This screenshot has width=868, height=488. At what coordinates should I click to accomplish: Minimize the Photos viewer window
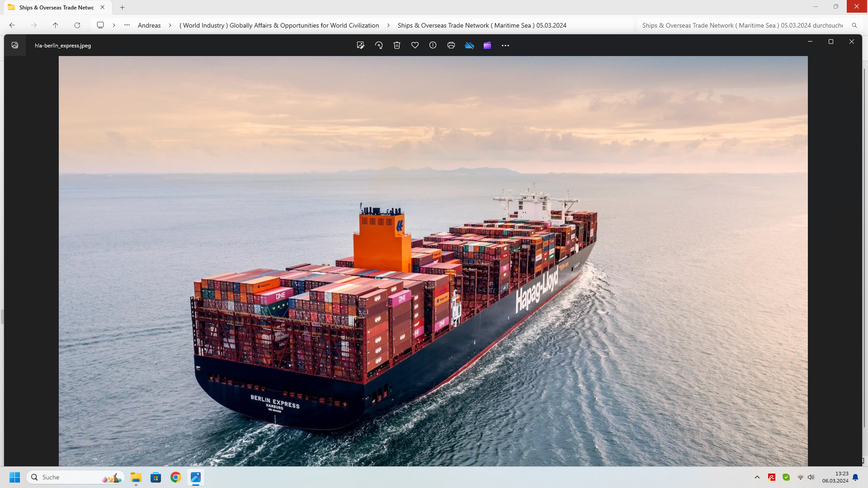[x=810, y=42]
